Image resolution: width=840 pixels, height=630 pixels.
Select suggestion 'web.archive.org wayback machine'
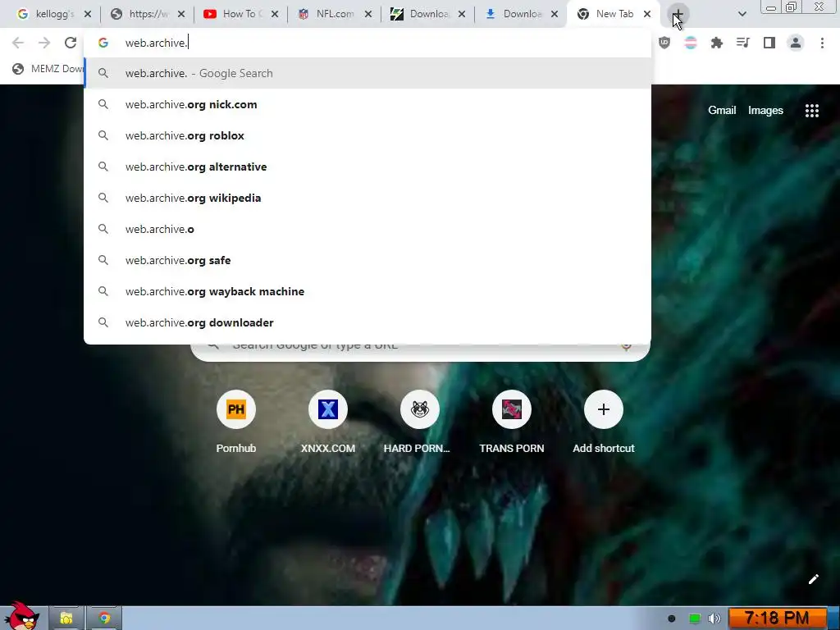[367, 291]
